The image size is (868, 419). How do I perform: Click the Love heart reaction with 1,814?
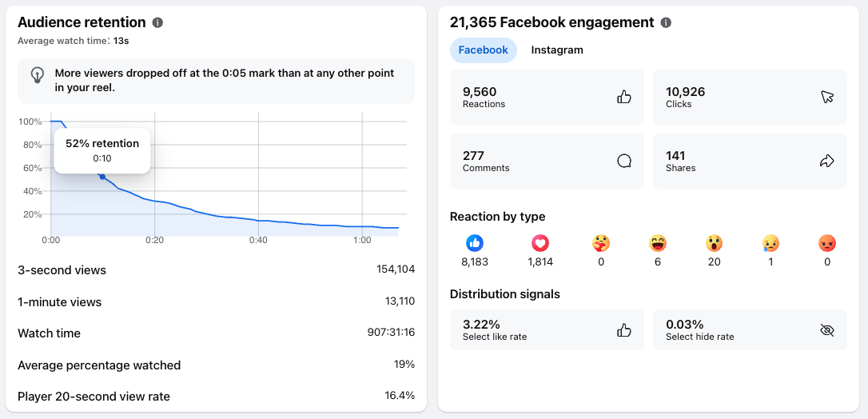coord(540,242)
